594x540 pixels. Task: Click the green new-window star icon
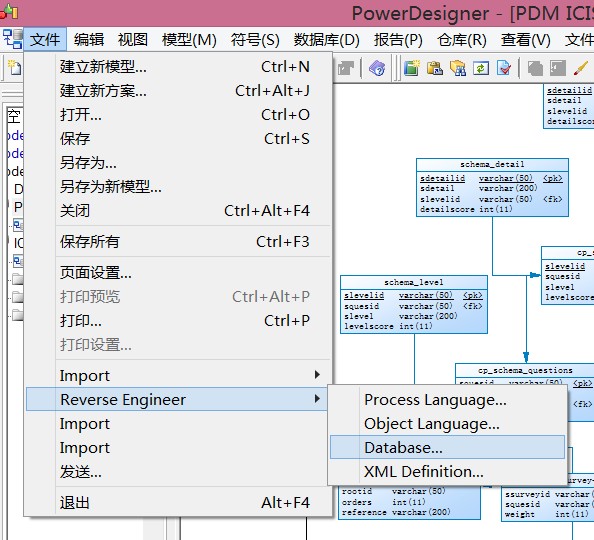412,68
